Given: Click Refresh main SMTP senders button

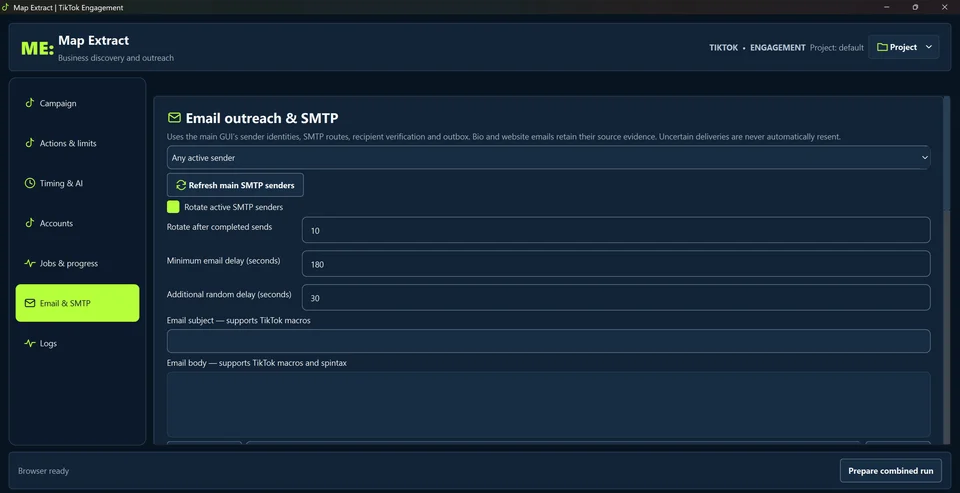Looking at the screenshot, I should (235, 185).
